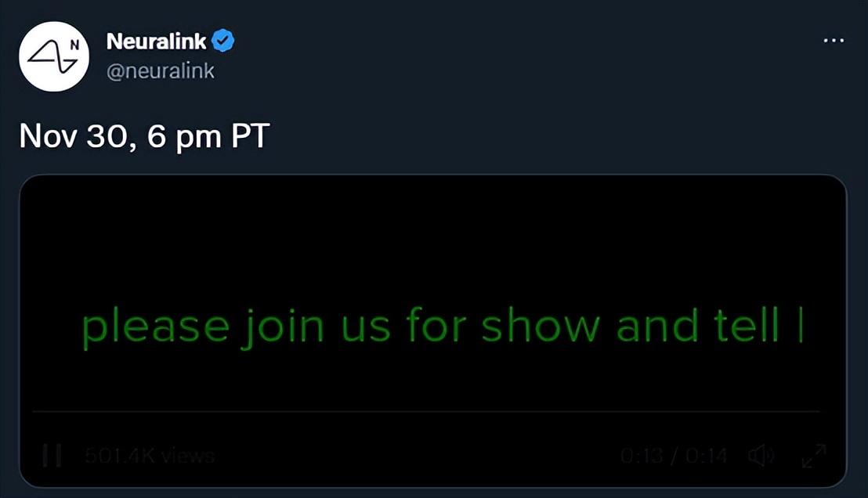This screenshot has width=868, height=498.
Task: Click the green 'please join us' video text
Action: (235, 326)
